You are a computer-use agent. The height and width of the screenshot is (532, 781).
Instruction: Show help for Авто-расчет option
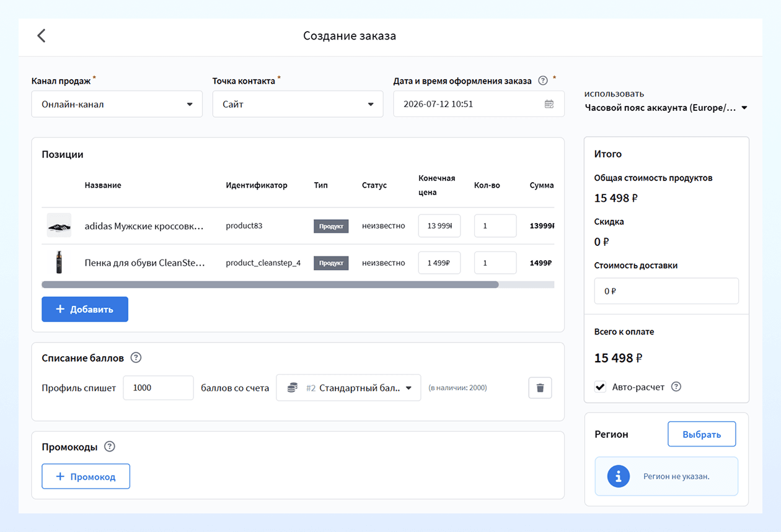[676, 387]
